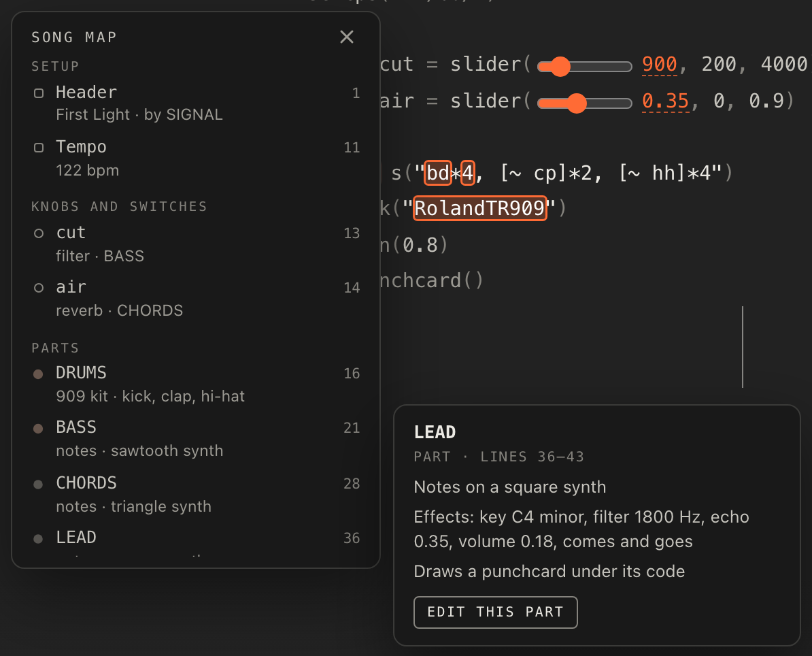812x656 pixels.
Task: Click line number 16 beside DRUMS
Action: click(352, 374)
